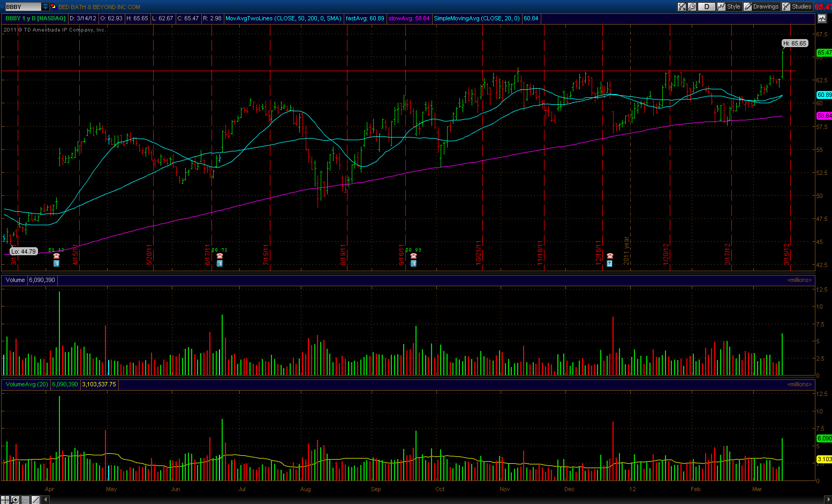This screenshot has width=832, height=504.
Task: Open the symbol history dropdown arrow
Action: click(x=46, y=6)
